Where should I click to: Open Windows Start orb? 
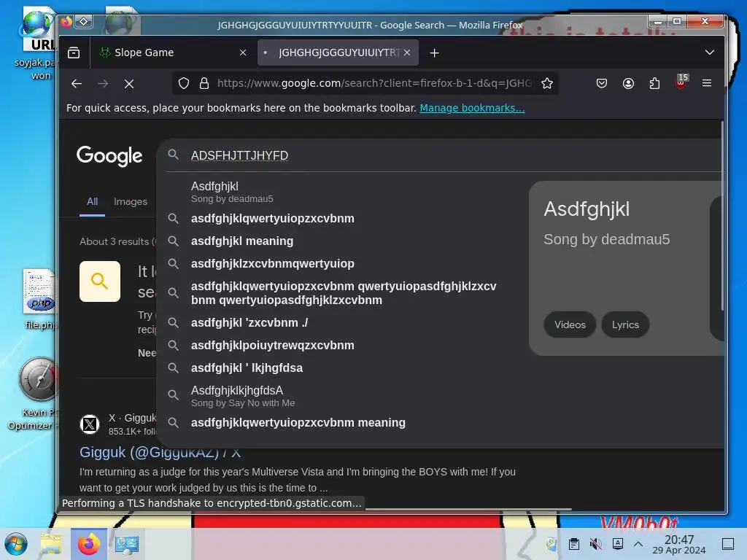pyautogui.click(x=16, y=544)
